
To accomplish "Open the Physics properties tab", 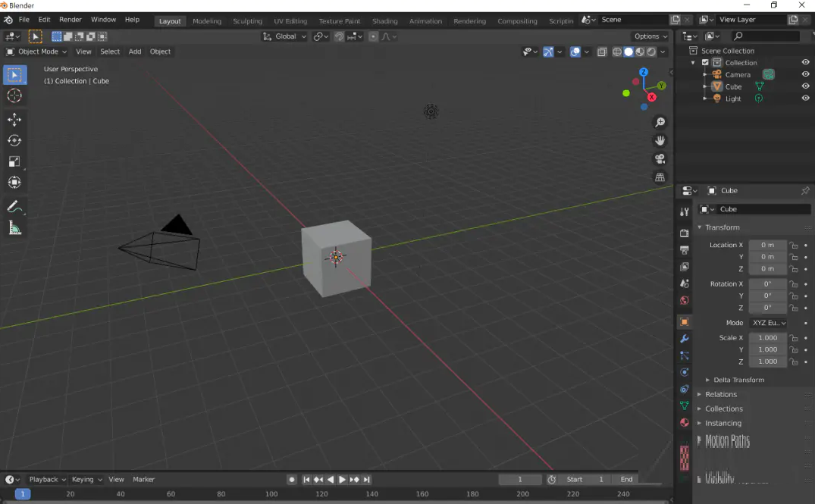I will (685, 373).
